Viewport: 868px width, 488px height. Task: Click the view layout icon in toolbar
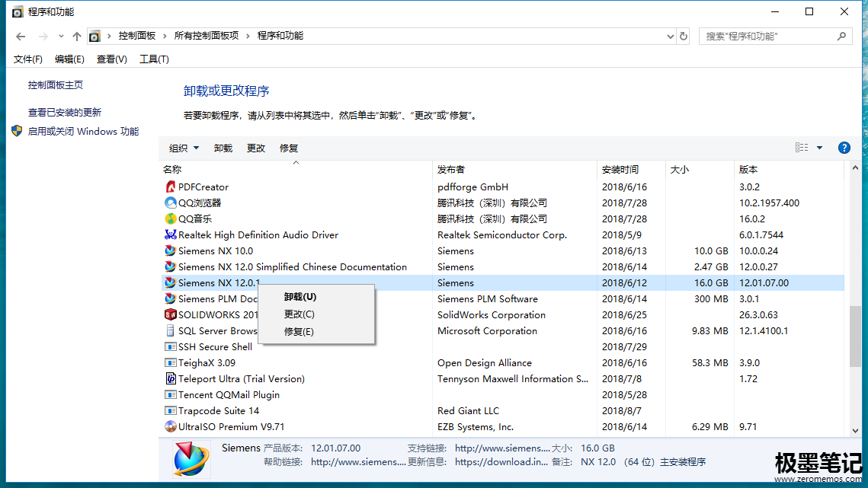tap(802, 148)
